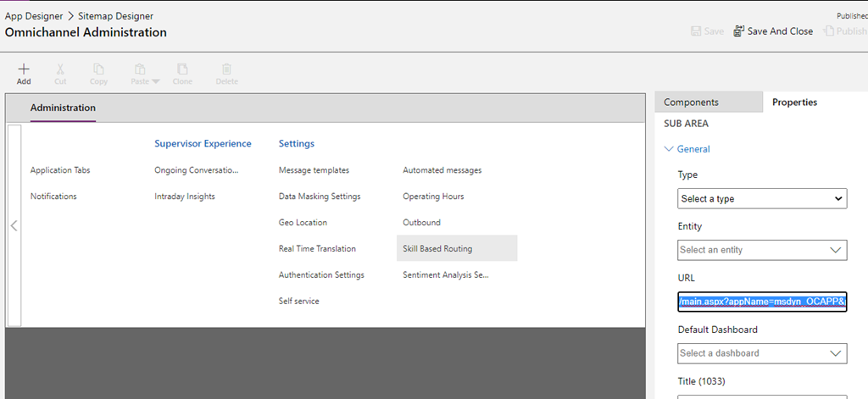
Task: Open the Default Dashboard dropdown
Action: pos(762,353)
